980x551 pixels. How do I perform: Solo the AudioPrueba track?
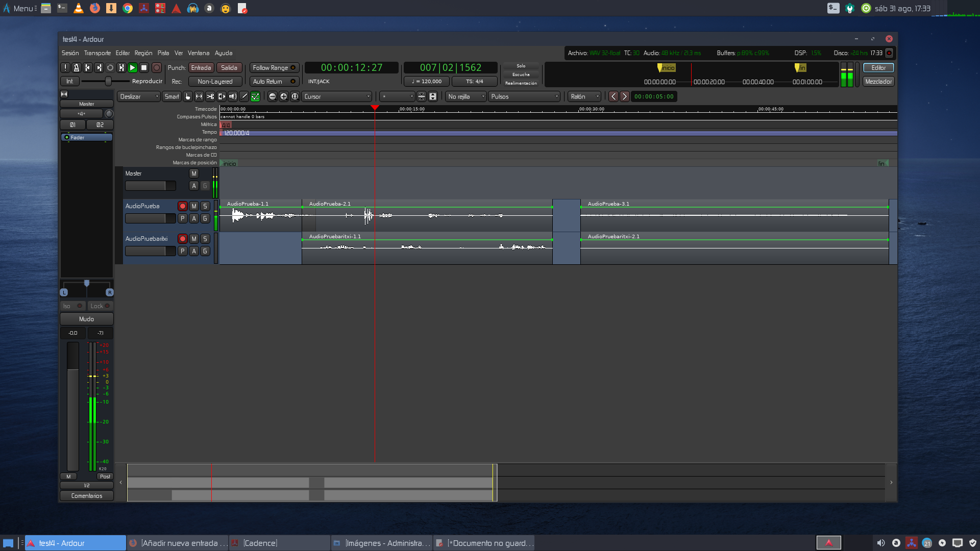point(205,206)
